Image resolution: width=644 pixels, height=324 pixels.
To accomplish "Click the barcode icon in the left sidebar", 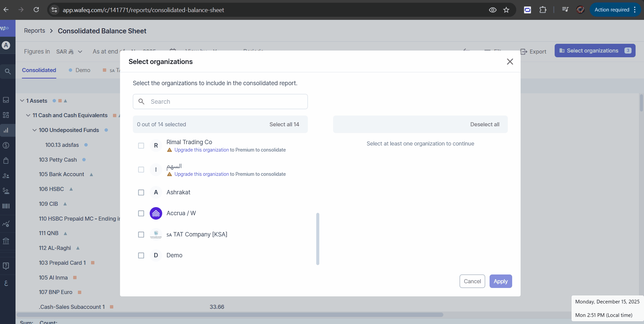I will click(x=6, y=206).
